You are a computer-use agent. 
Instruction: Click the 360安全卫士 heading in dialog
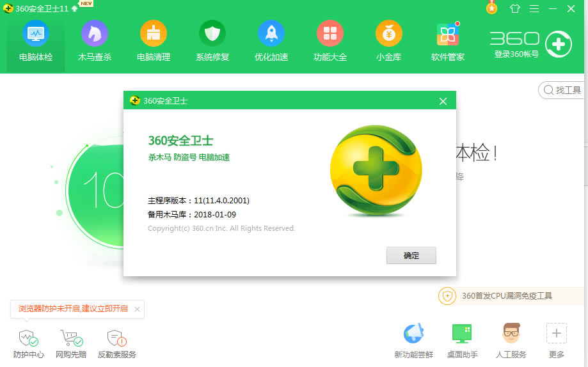click(x=180, y=141)
